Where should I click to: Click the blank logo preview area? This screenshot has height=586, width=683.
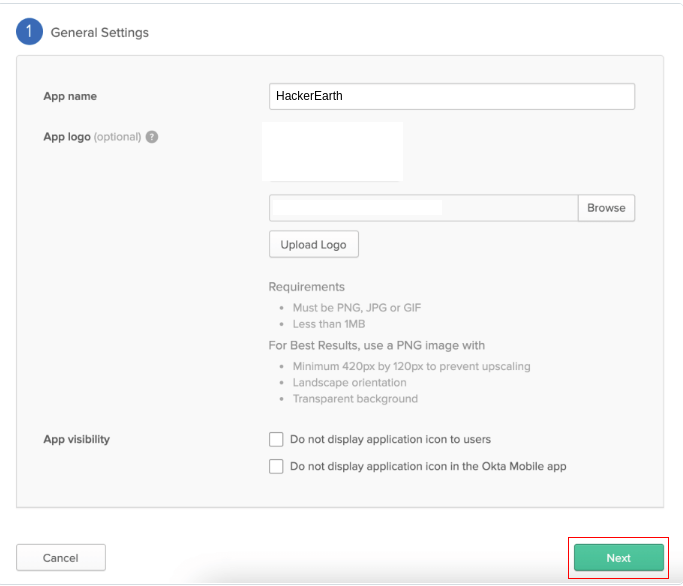332,152
